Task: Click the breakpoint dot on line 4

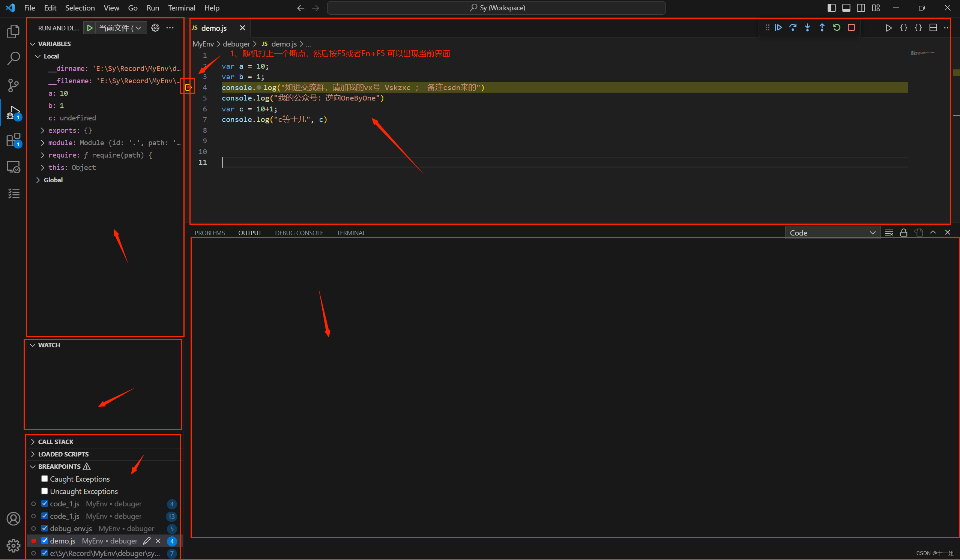Action: click(189, 87)
